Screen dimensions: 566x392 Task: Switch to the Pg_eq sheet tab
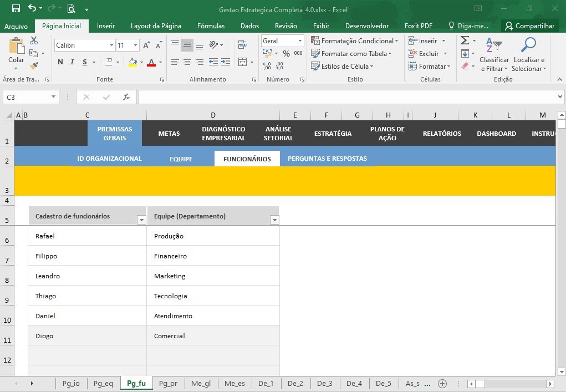click(103, 383)
